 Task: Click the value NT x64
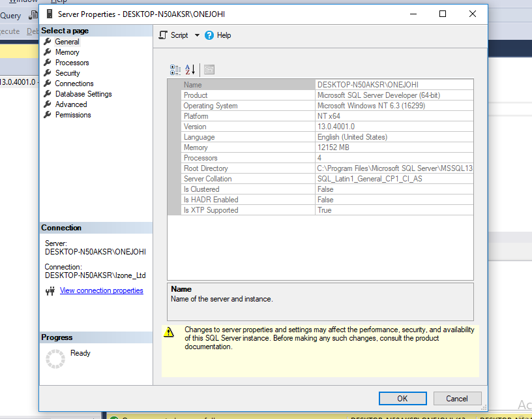329,116
